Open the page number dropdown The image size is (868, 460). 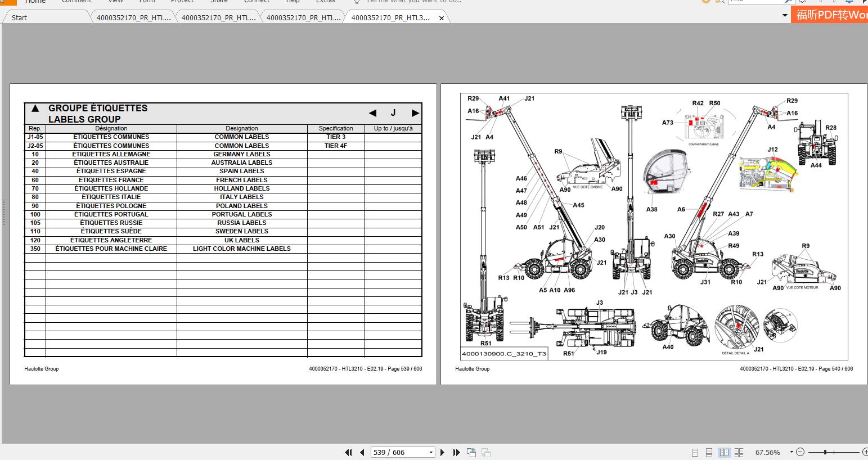click(x=430, y=452)
